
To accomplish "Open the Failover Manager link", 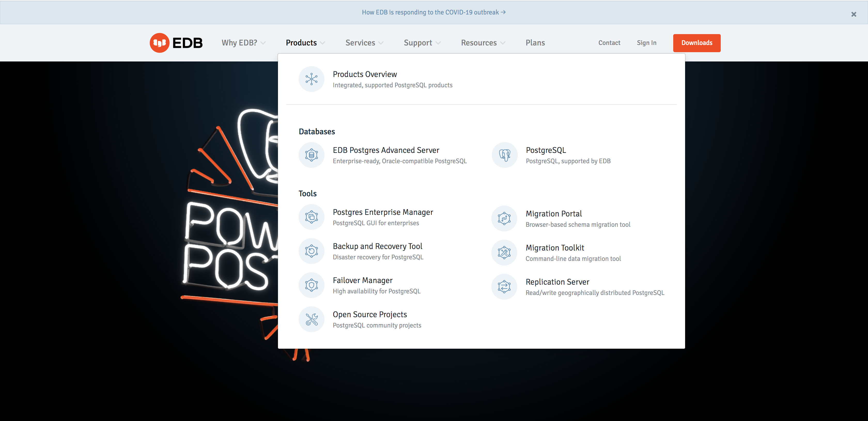I will pyautogui.click(x=362, y=280).
